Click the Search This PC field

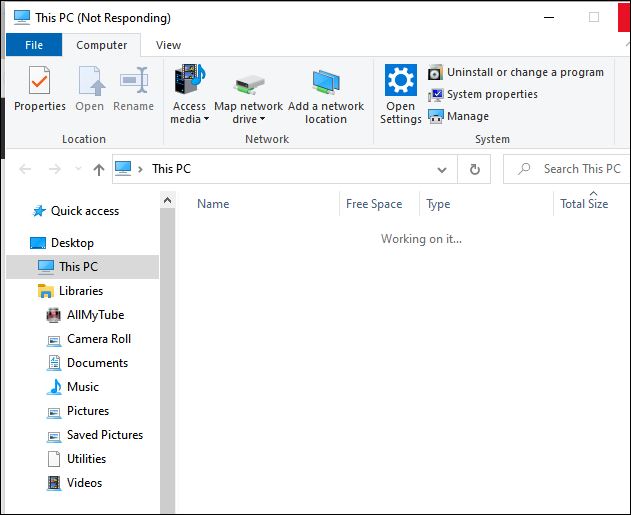coord(567,169)
